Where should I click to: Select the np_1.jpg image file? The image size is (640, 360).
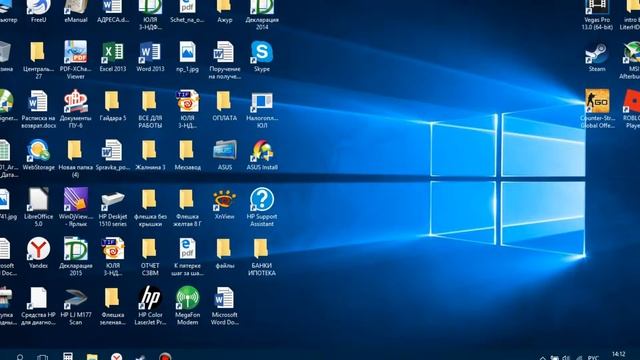[x=187, y=56]
